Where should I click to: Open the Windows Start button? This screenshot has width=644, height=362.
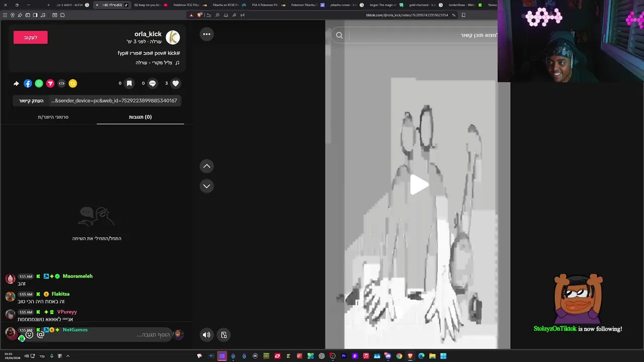[x=443, y=356]
